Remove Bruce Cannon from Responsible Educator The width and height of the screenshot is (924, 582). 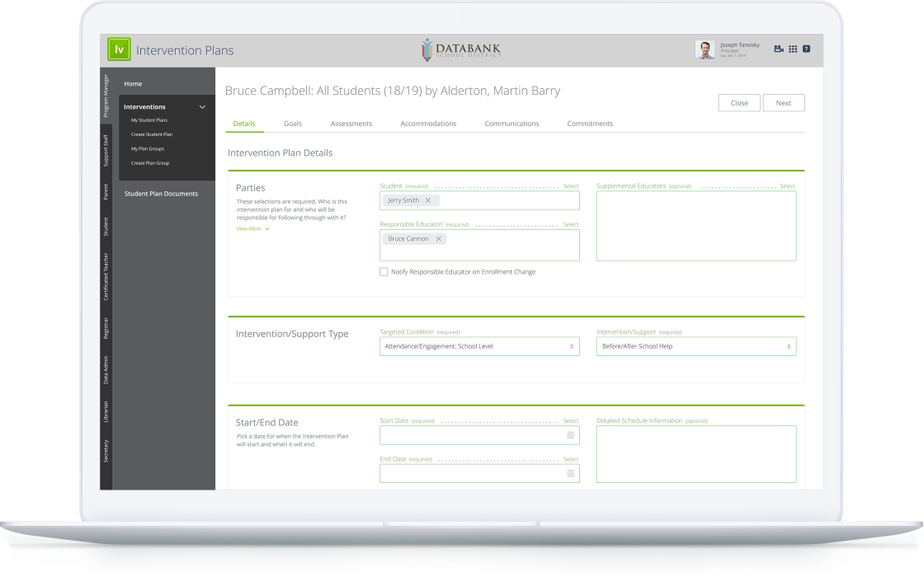[x=438, y=238]
